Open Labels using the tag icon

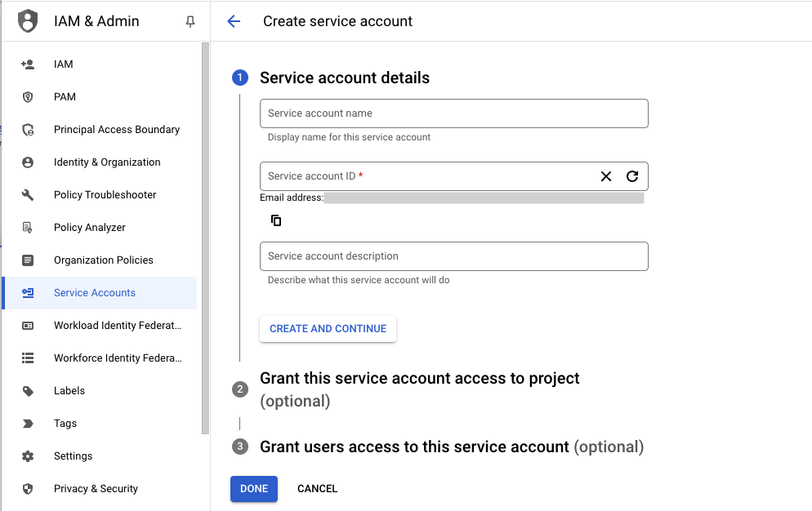click(x=29, y=390)
